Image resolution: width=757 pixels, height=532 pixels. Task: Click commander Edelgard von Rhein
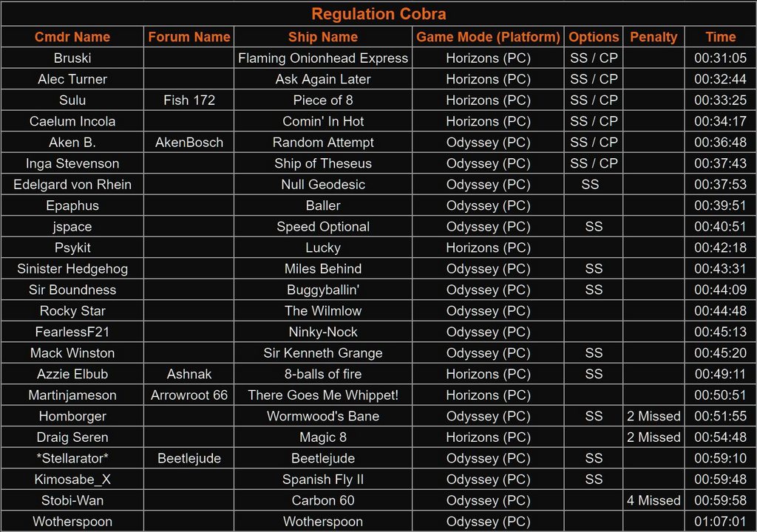[72, 185]
